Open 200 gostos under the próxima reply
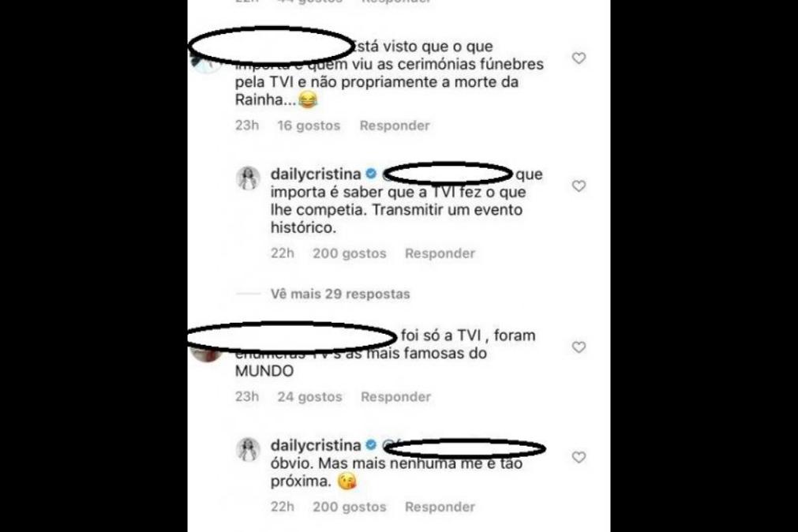Image resolution: width=798 pixels, height=532 pixels. 350,507
